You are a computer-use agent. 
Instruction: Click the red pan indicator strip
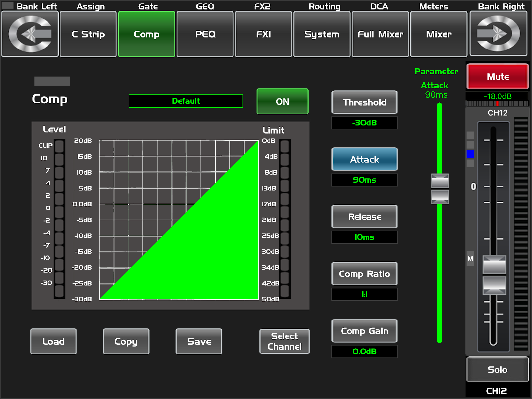tap(497, 103)
